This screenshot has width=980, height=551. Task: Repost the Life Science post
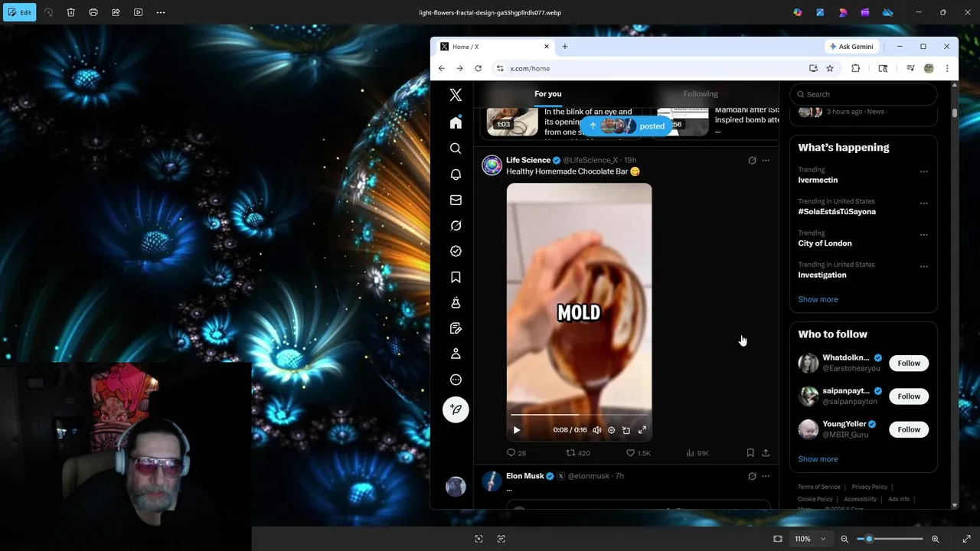click(x=578, y=453)
